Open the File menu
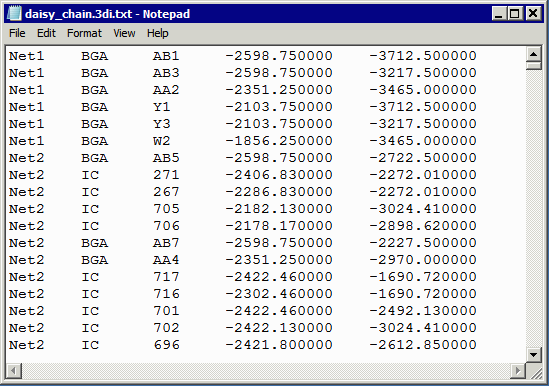 click(17, 33)
